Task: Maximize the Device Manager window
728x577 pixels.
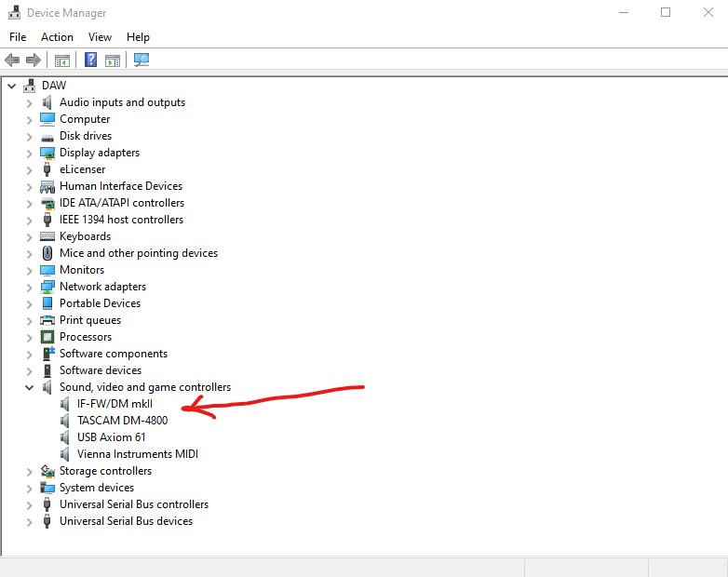Action: point(666,12)
